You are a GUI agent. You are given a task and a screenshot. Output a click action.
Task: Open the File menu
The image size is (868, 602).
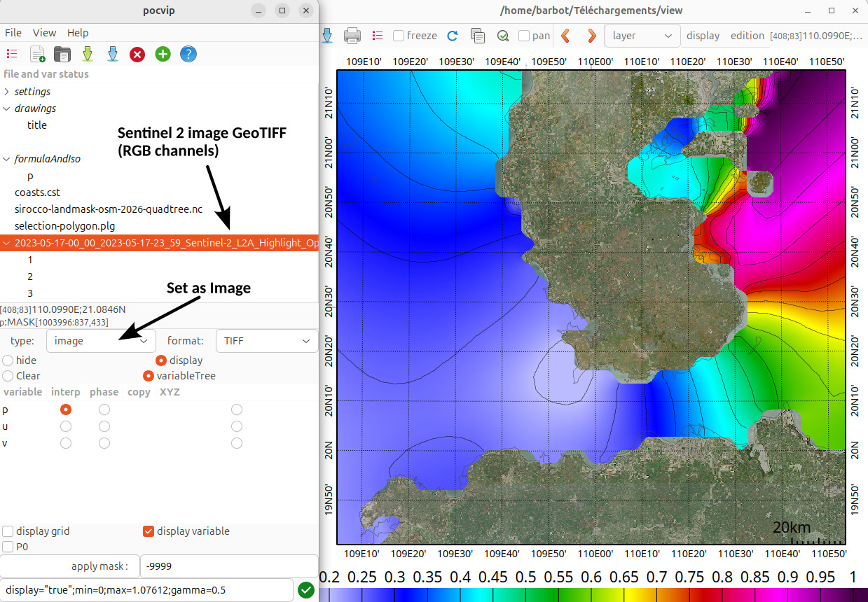pos(13,33)
